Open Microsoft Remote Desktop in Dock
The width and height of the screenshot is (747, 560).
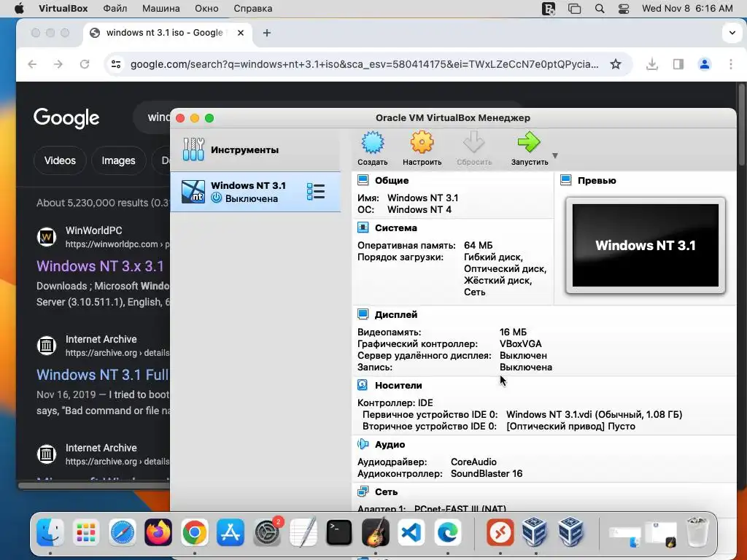pyautogui.click(x=500, y=532)
